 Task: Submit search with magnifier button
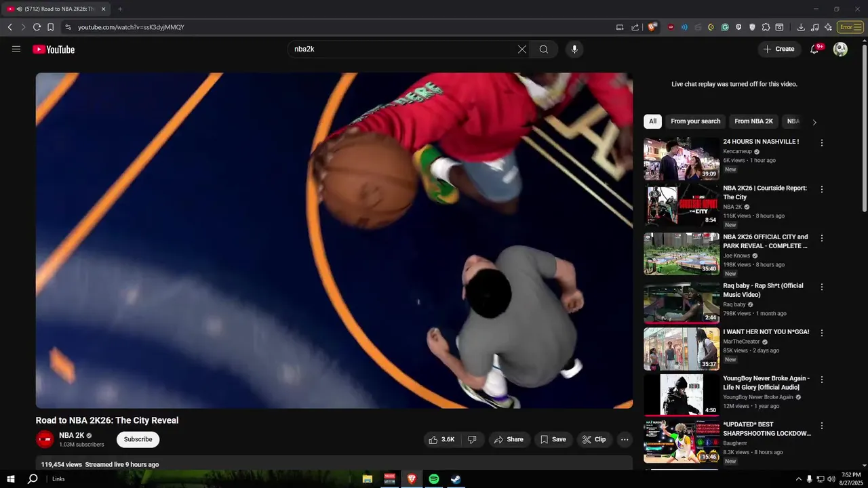544,49
